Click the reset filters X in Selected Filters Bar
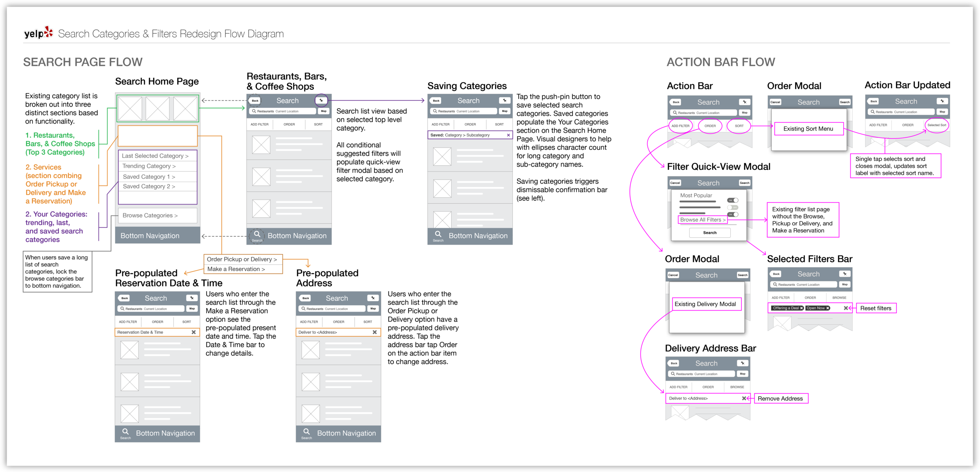This screenshot has height=472, width=980. [x=846, y=308]
